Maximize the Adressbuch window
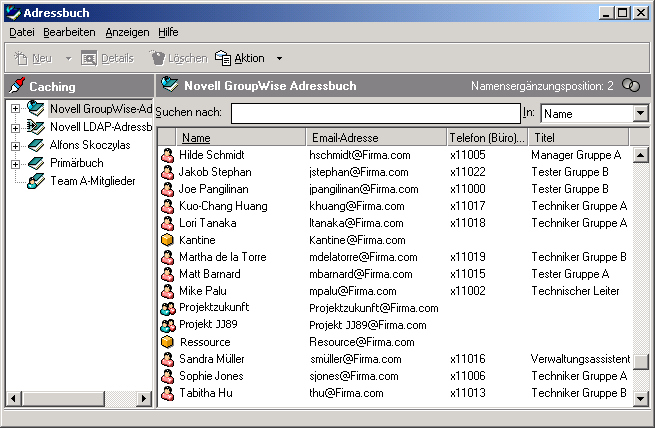The image size is (655, 428). point(622,13)
